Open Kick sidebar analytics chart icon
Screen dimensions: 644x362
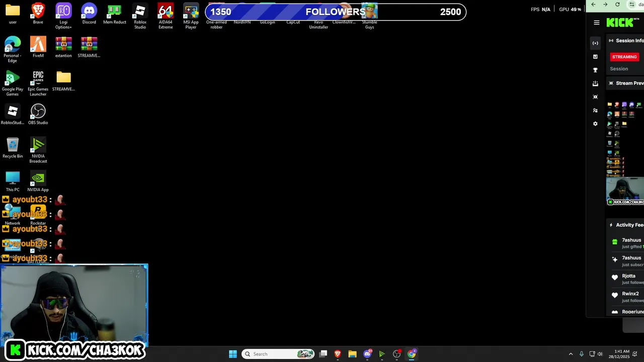(595, 57)
